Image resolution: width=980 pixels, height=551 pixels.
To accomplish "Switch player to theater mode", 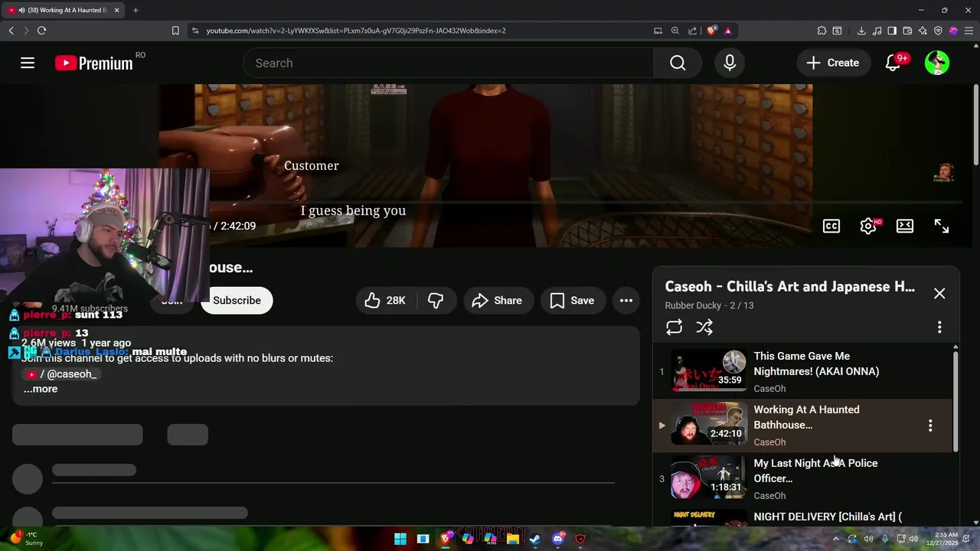I will pyautogui.click(x=905, y=226).
